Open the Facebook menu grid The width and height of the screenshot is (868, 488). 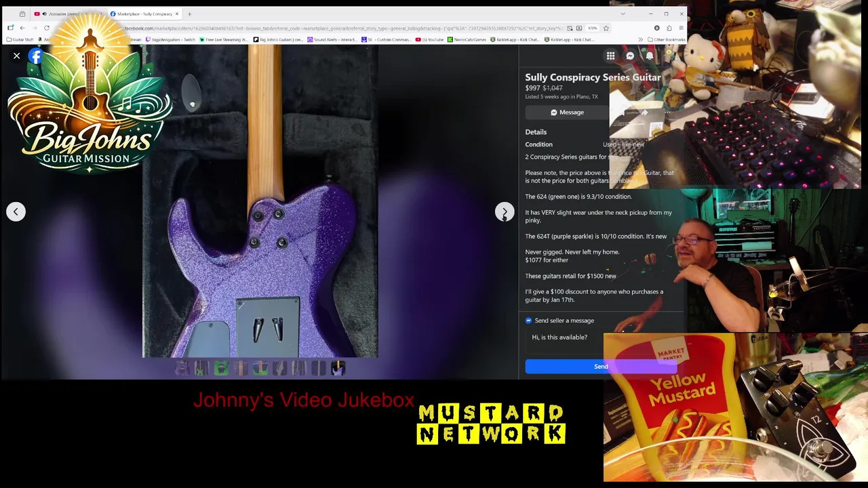(x=610, y=56)
